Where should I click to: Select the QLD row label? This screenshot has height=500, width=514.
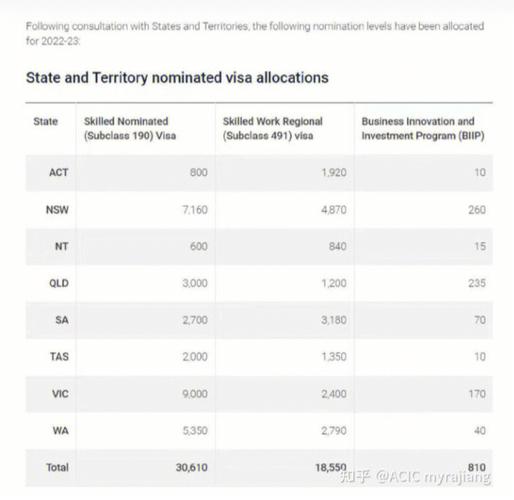[59, 283]
